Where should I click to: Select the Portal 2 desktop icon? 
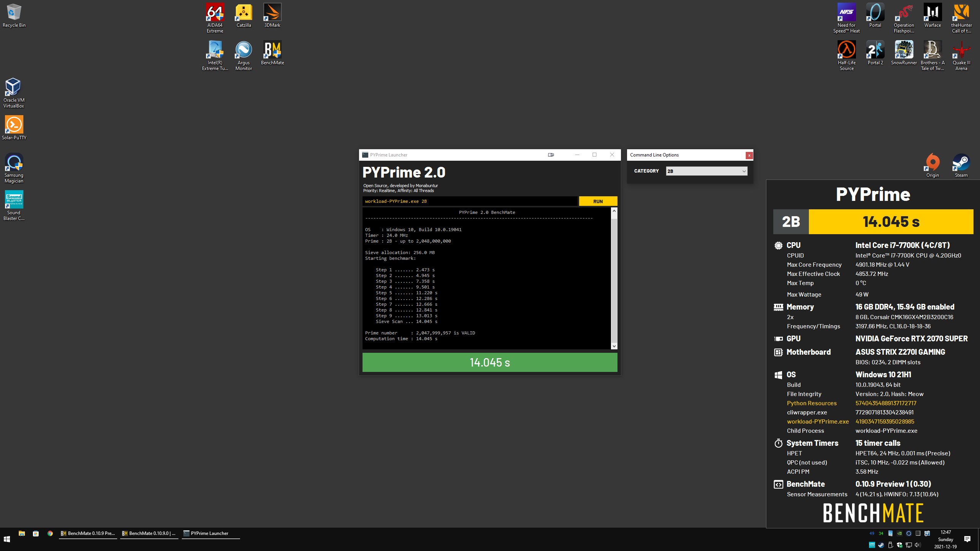coord(875,53)
